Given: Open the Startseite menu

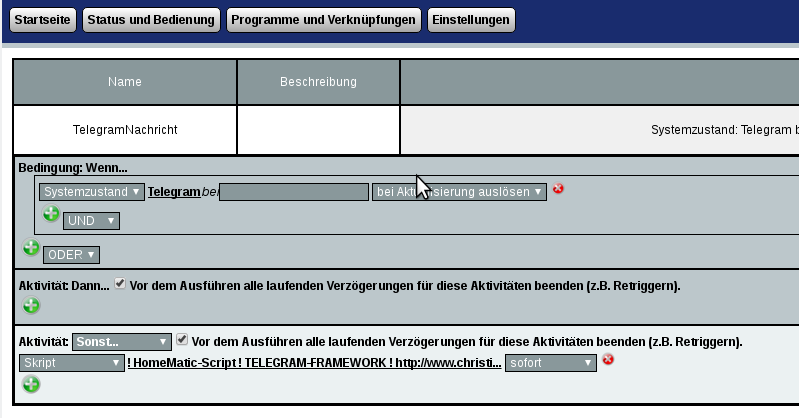Looking at the screenshot, I should (x=42, y=20).
